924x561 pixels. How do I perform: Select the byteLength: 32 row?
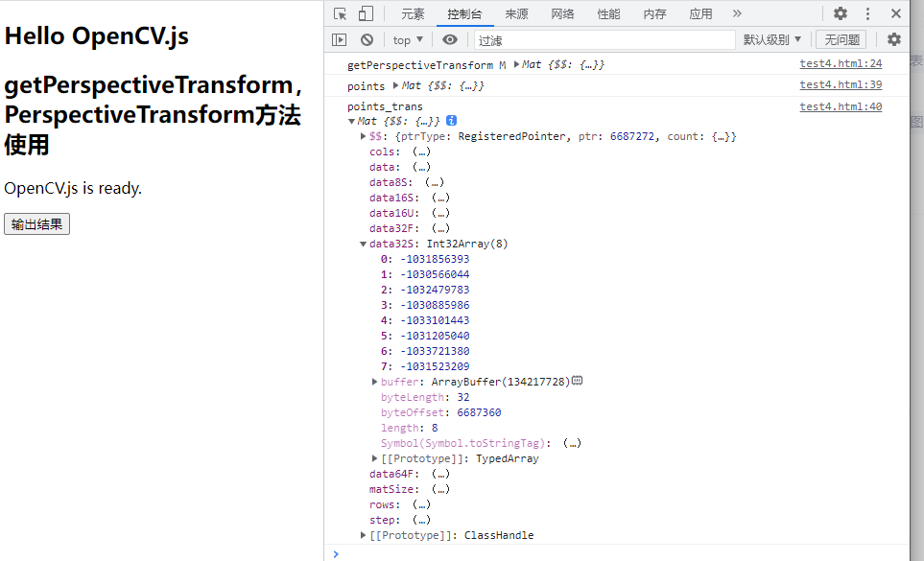425,397
